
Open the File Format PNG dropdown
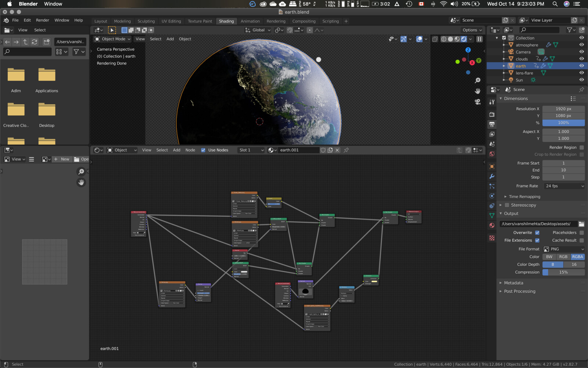564,249
